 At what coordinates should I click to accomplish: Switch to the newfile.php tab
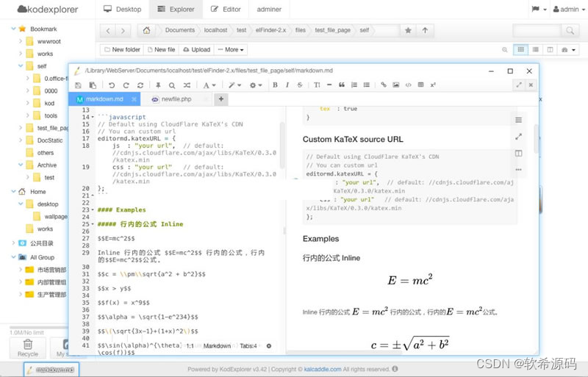point(176,99)
